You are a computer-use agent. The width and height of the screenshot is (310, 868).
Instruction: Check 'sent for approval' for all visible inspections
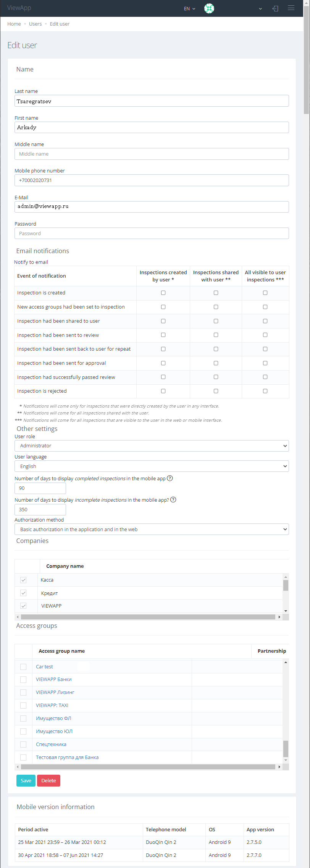click(265, 363)
